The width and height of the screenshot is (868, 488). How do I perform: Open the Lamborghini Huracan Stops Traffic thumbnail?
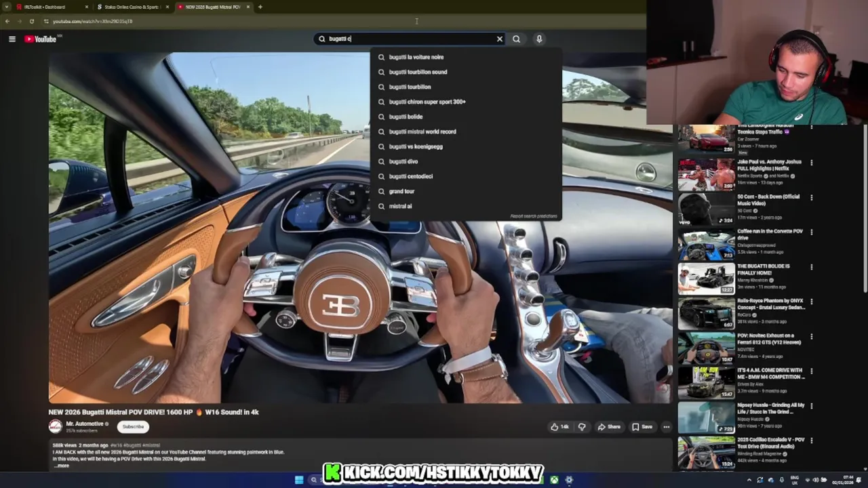tap(706, 139)
